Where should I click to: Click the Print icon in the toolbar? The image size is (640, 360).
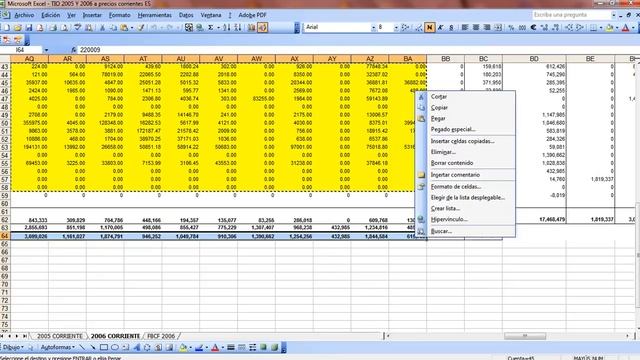[x=53, y=27]
